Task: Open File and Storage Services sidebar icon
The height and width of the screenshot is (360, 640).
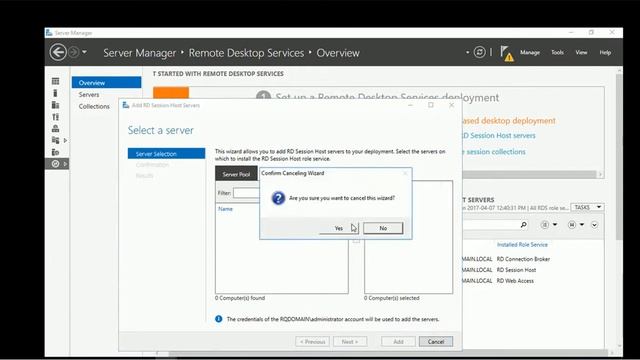Action: (56, 140)
